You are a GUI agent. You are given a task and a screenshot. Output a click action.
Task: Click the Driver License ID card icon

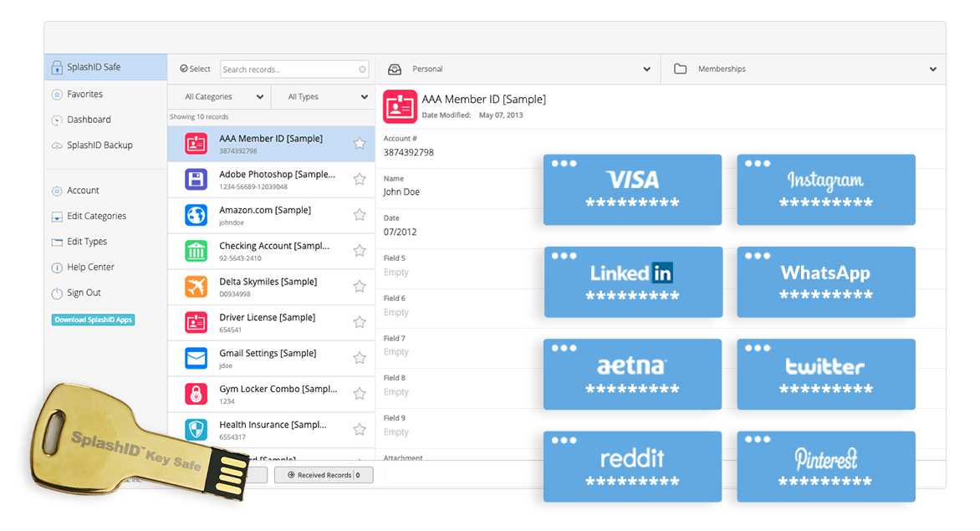[x=197, y=322]
